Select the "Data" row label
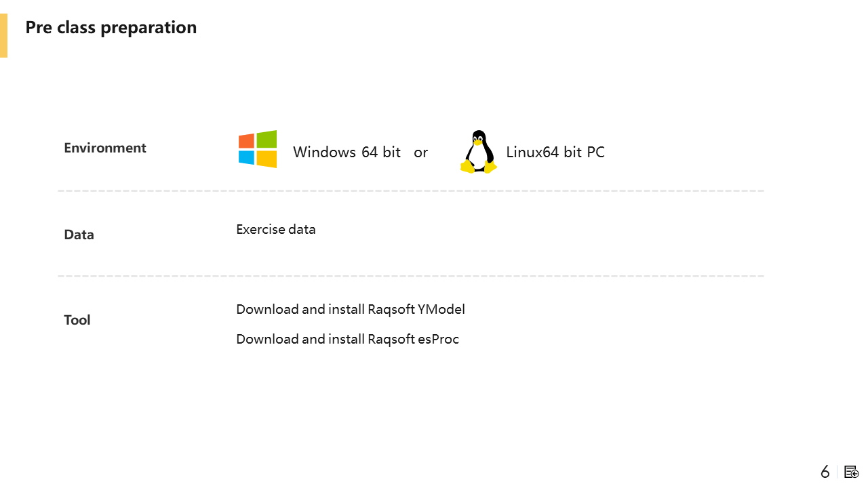 click(x=79, y=235)
